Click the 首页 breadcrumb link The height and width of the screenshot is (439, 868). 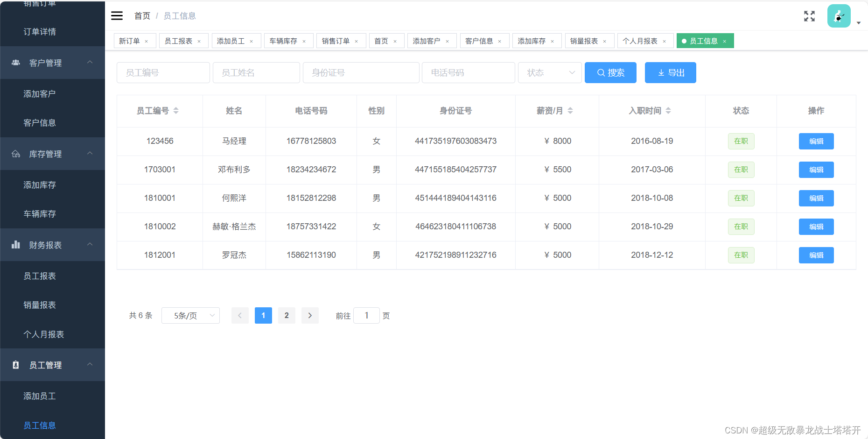(142, 16)
